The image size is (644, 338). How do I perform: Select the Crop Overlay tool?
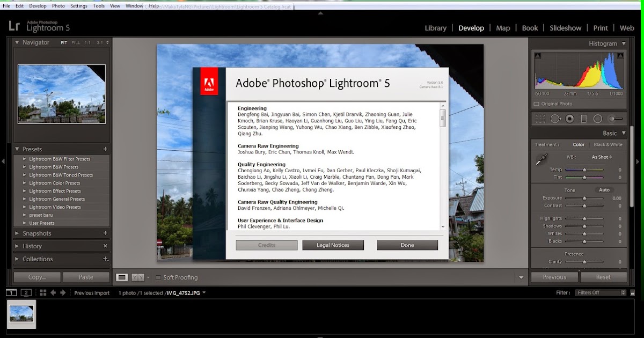[x=541, y=119]
